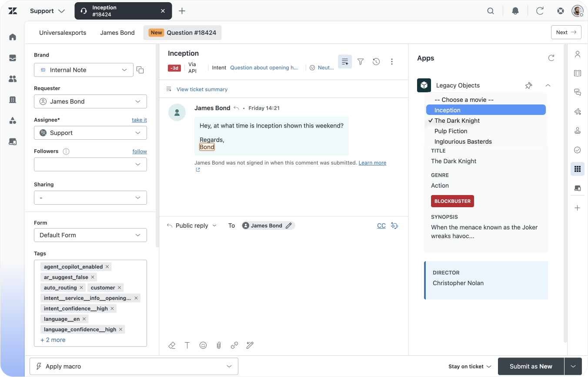Click the take it link
Screen dimensions: 588x377
139,120
